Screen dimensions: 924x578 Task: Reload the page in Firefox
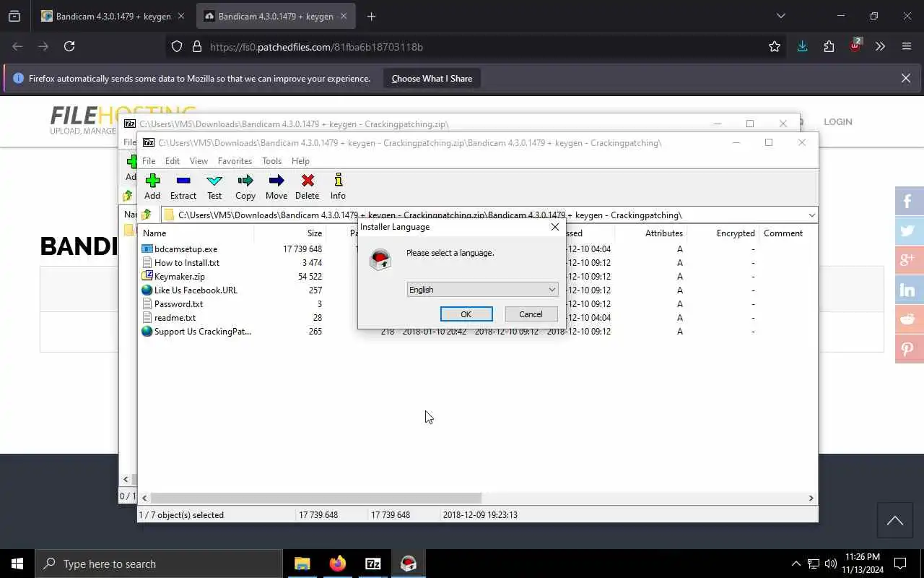point(69,46)
